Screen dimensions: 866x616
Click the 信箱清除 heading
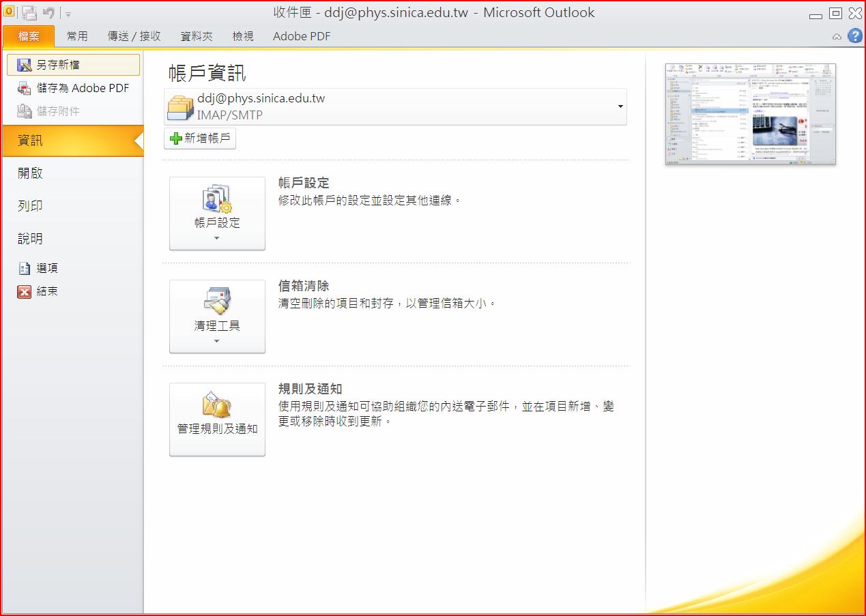(304, 286)
